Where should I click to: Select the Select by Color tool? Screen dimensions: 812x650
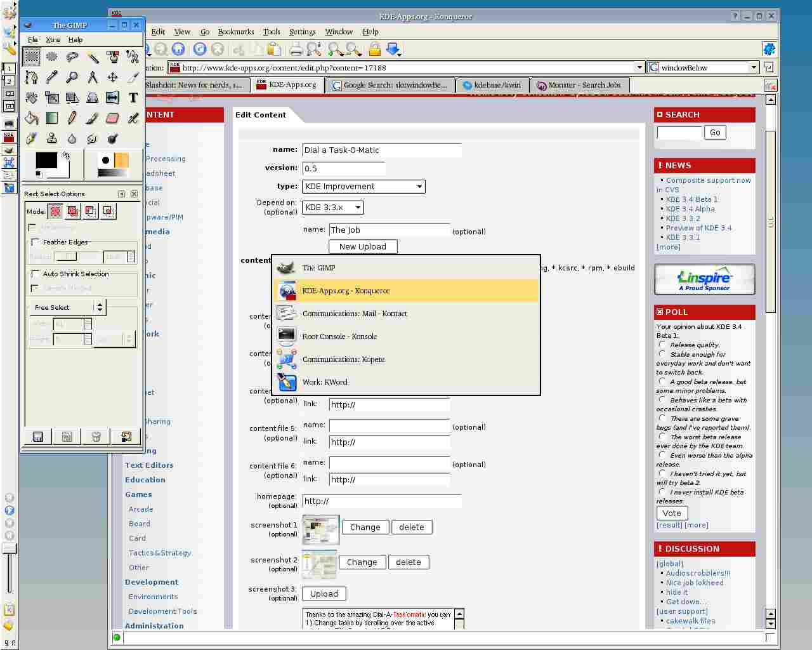point(113,57)
